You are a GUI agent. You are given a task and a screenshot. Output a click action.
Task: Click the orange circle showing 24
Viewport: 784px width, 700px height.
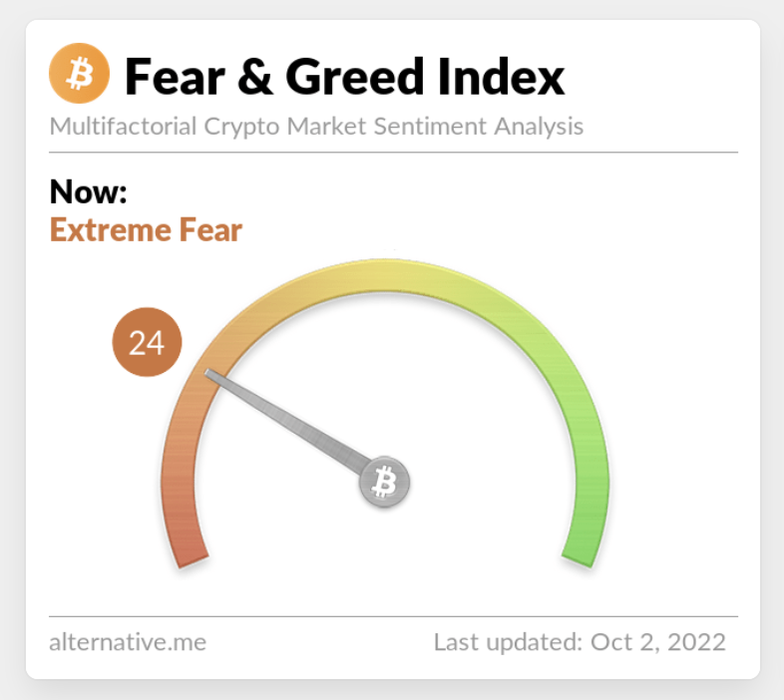(147, 342)
